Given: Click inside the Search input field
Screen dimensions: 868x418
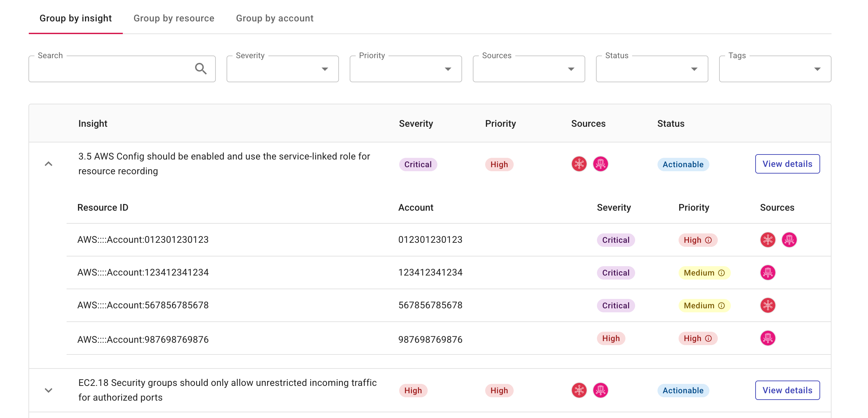Looking at the screenshot, I should tap(111, 68).
